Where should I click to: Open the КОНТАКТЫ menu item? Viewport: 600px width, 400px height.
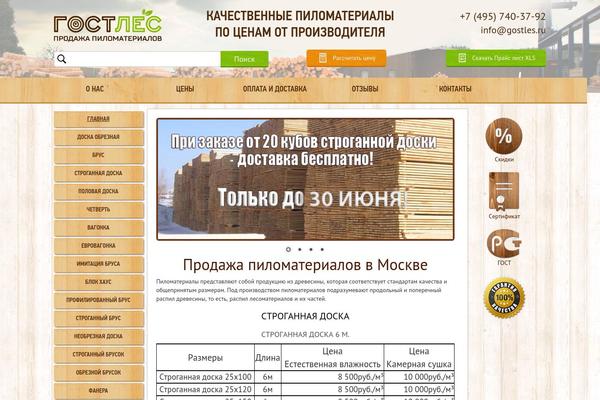[455, 89]
